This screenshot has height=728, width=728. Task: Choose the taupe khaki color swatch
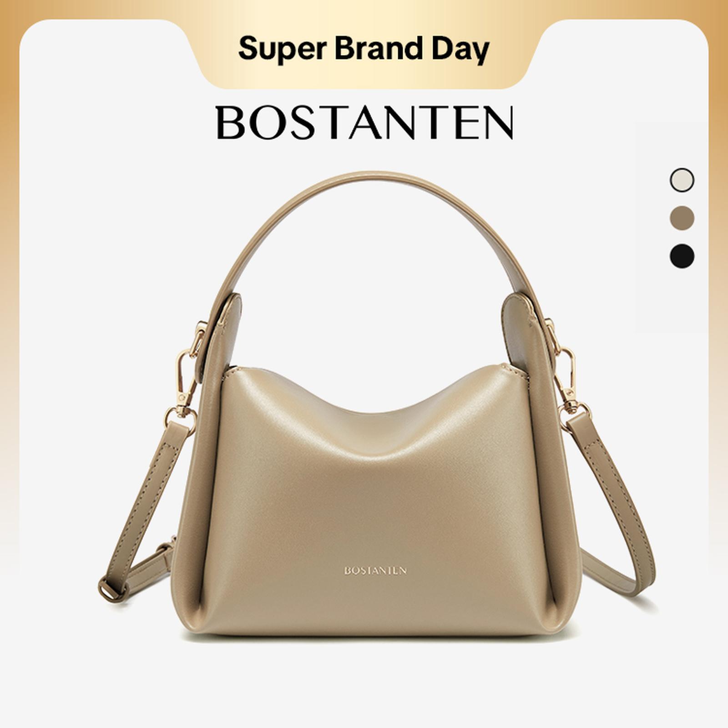[x=682, y=218]
